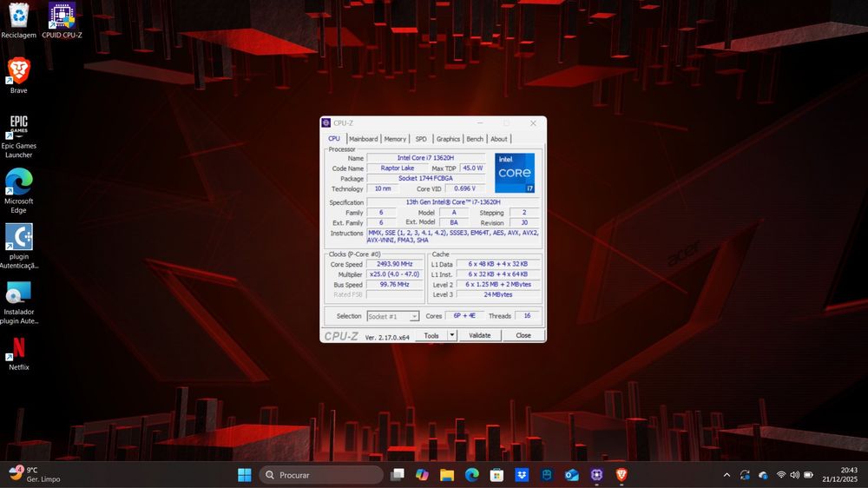This screenshot has width=868, height=488.
Task: Click the Cores value 6P + 4E
Action: coord(464,316)
